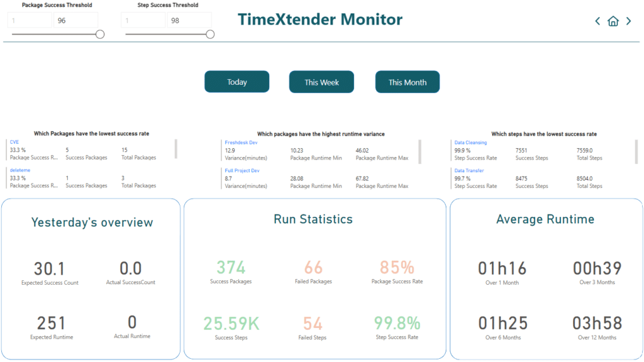
Task: Click the Package Success Threshold value field showing 96
Action: [x=75, y=20]
